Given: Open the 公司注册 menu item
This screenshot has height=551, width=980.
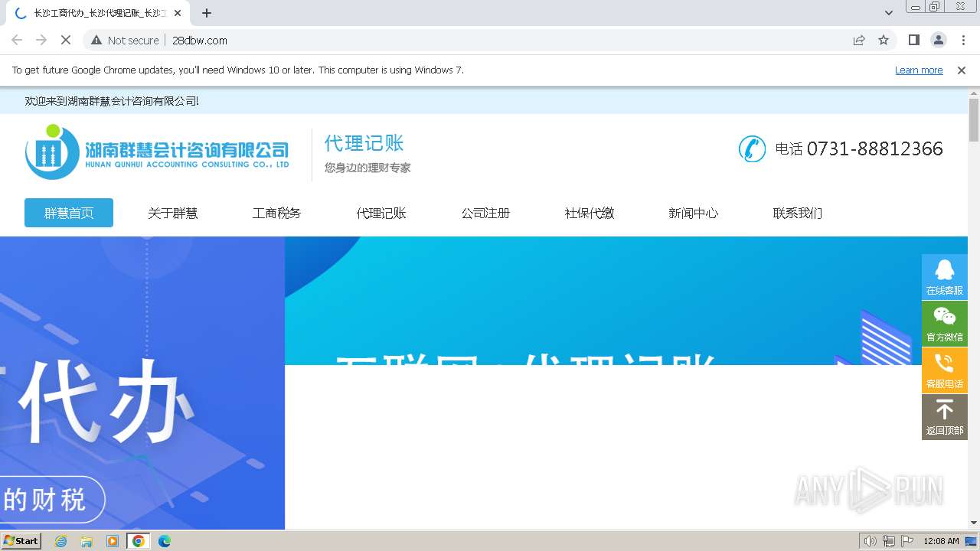Looking at the screenshot, I should pyautogui.click(x=485, y=213).
